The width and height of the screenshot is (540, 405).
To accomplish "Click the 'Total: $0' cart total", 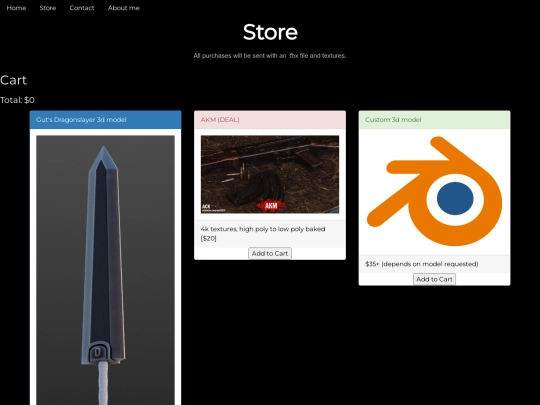I will pyautogui.click(x=17, y=100).
